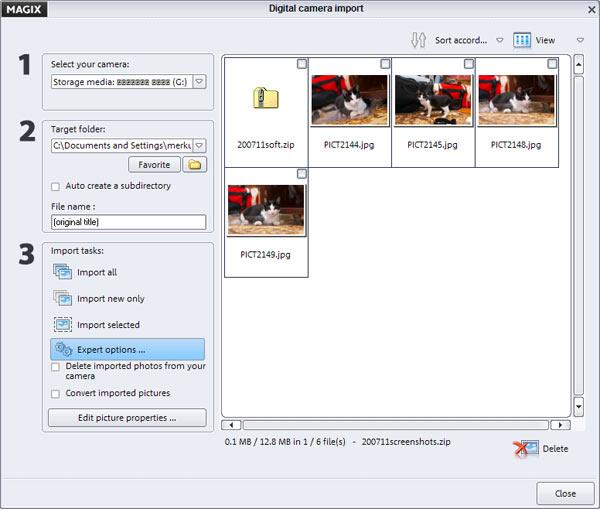Enable Delete imported photos from your camera
The height and width of the screenshot is (509, 600).
coord(55,367)
